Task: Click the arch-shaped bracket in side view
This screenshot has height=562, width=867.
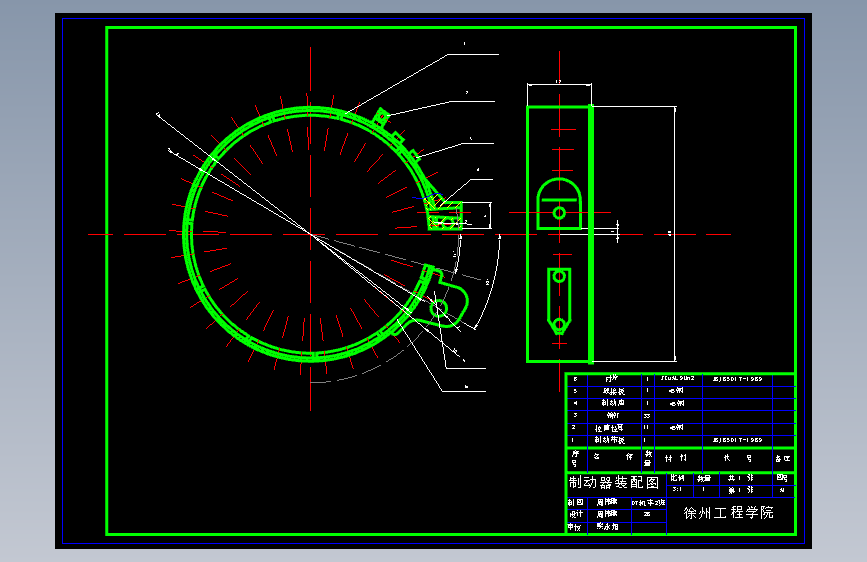Action: (x=559, y=204)
